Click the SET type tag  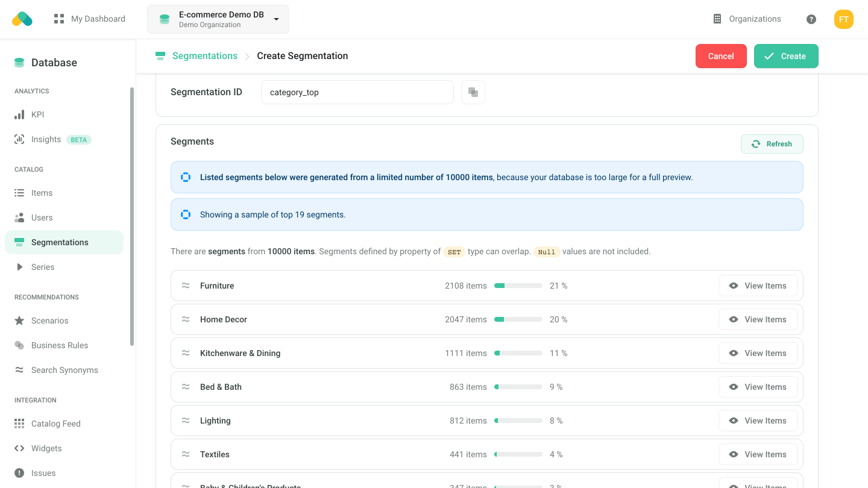coord(454,252)
